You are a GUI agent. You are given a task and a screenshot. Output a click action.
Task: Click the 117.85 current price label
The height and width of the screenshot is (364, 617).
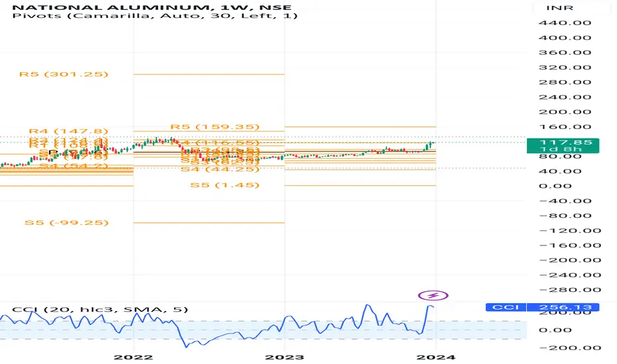coord(563,146)
